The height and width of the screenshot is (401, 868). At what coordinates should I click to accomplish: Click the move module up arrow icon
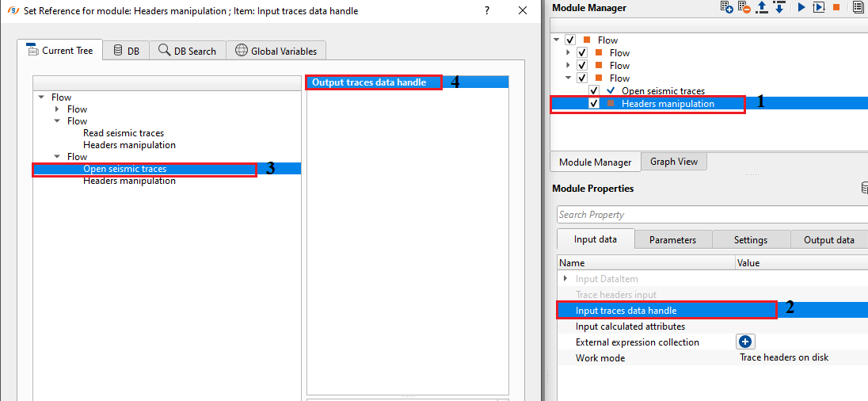[x=762, y=7]
